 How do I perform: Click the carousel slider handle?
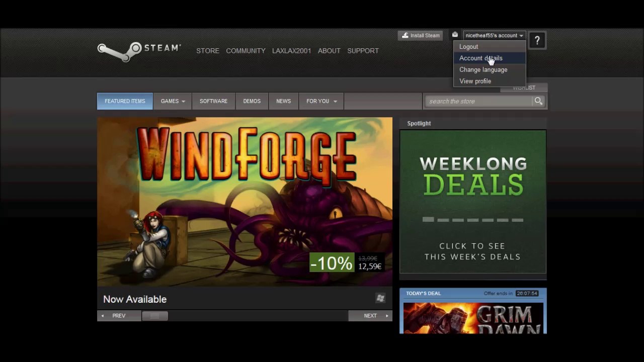(154, 316)
